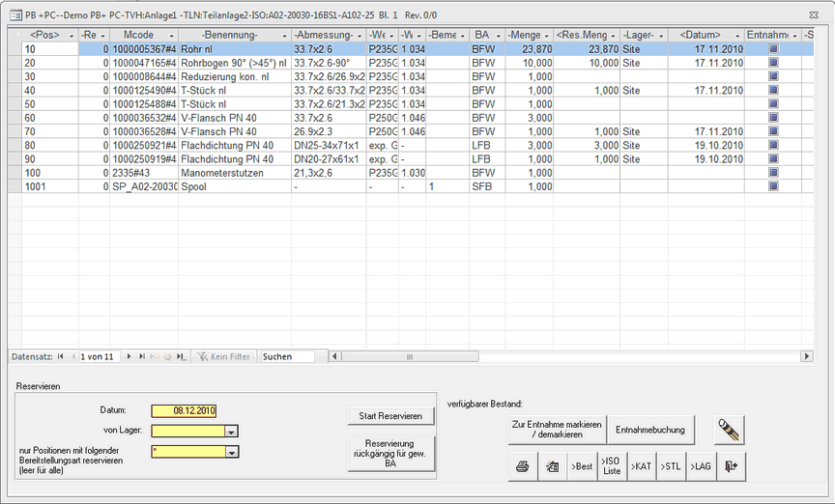Click the Benennung column header
The image size is (835, 504).
[x=234, y=35]
